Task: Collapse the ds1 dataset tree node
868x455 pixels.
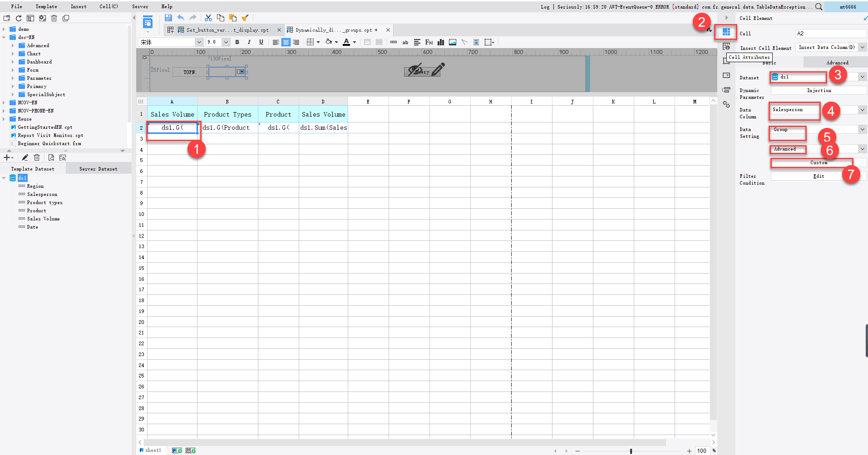Action: (x=5, y=178)
